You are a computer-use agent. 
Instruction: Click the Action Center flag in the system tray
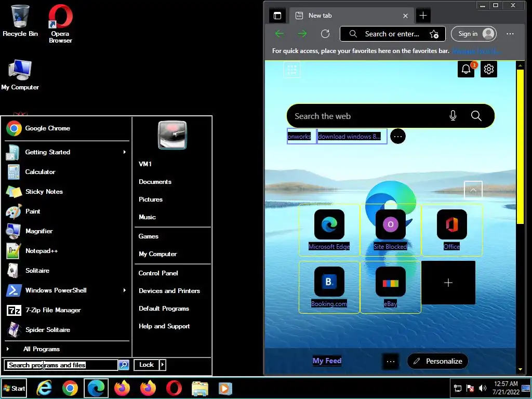click(x=470, y=388)
